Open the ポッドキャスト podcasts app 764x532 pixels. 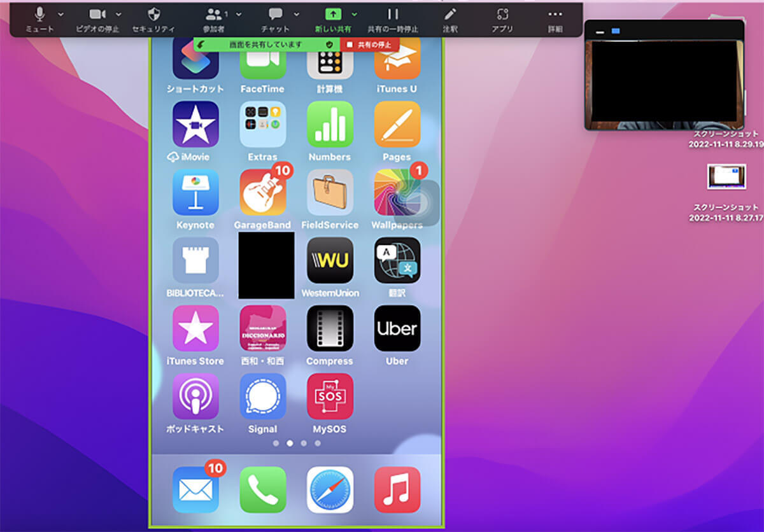[x=195, y=396]
